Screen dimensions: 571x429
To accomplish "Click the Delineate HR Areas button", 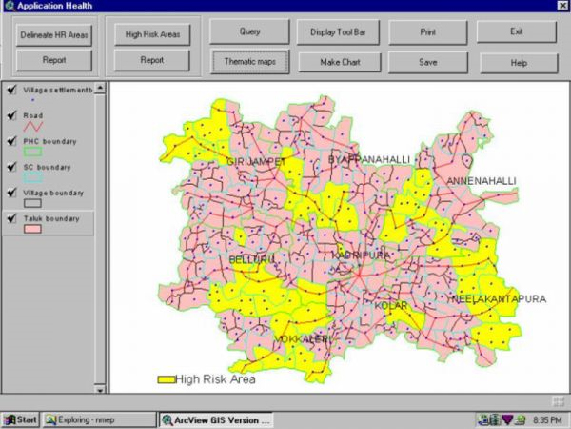I will click(x=54, y=35).
